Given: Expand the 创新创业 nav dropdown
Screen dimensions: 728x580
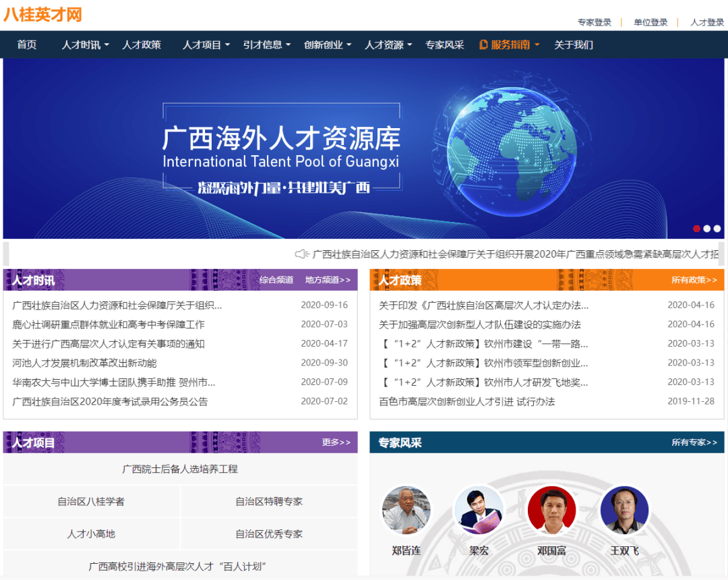Looking at the screenshot, I should tap(328, 45).
